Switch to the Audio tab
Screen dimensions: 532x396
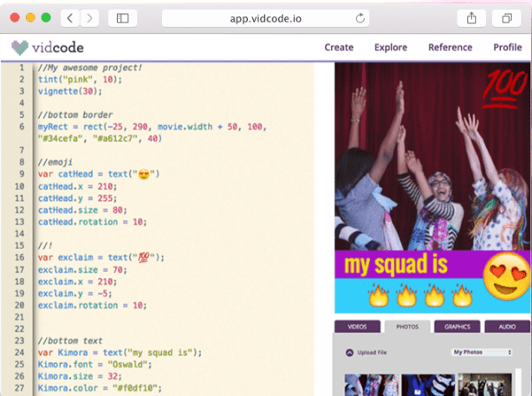[506, 327]
